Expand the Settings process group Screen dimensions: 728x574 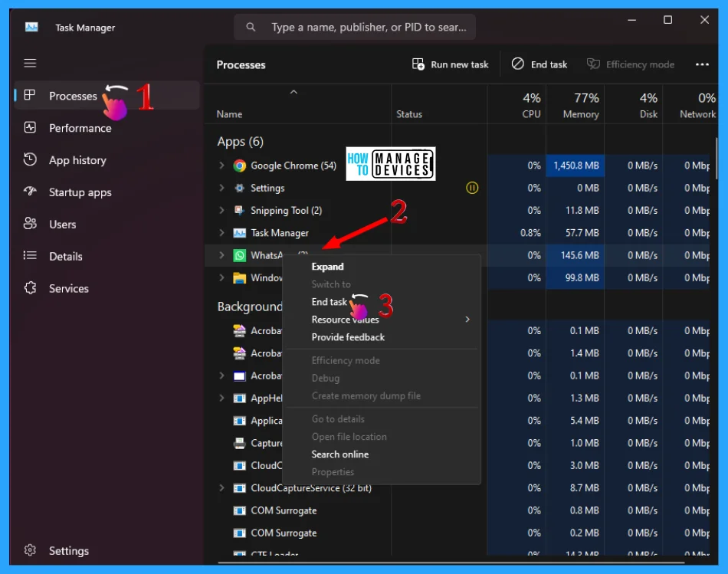(222, 188)
